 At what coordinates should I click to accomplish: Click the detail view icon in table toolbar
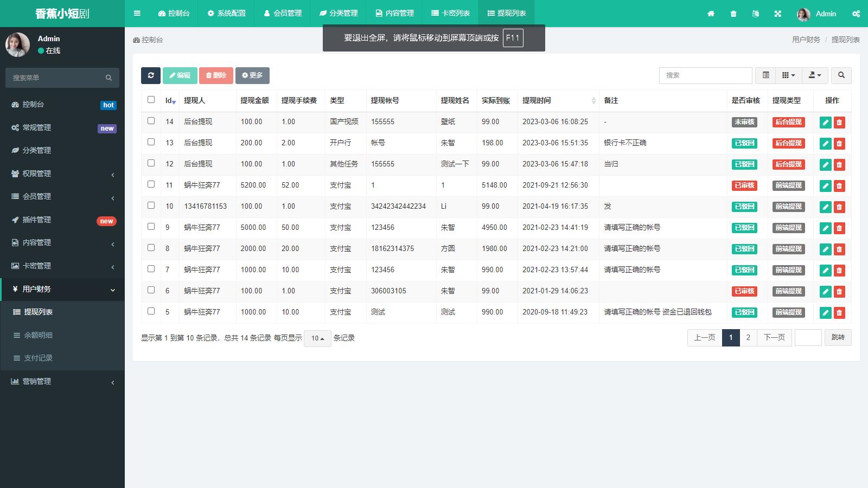coord(765,75)
